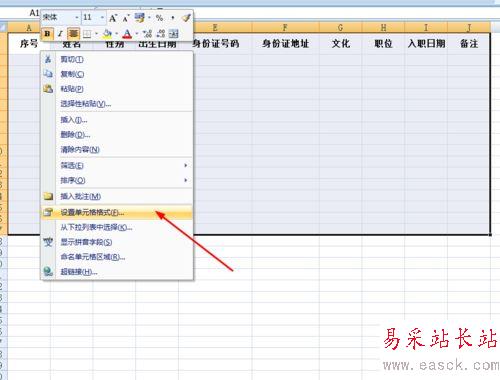The width and height of the screenshot is (500, 380).
Task: Choose 剪切(T) Cut from context menu
Action: tap(117, 60)
